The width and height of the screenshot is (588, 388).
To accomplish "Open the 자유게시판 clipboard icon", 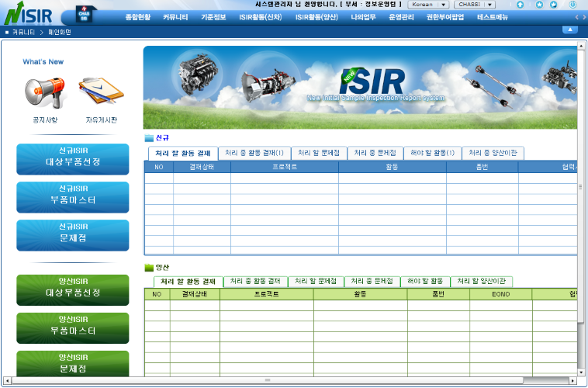I will pyautogui.click(x=102, y=91).
